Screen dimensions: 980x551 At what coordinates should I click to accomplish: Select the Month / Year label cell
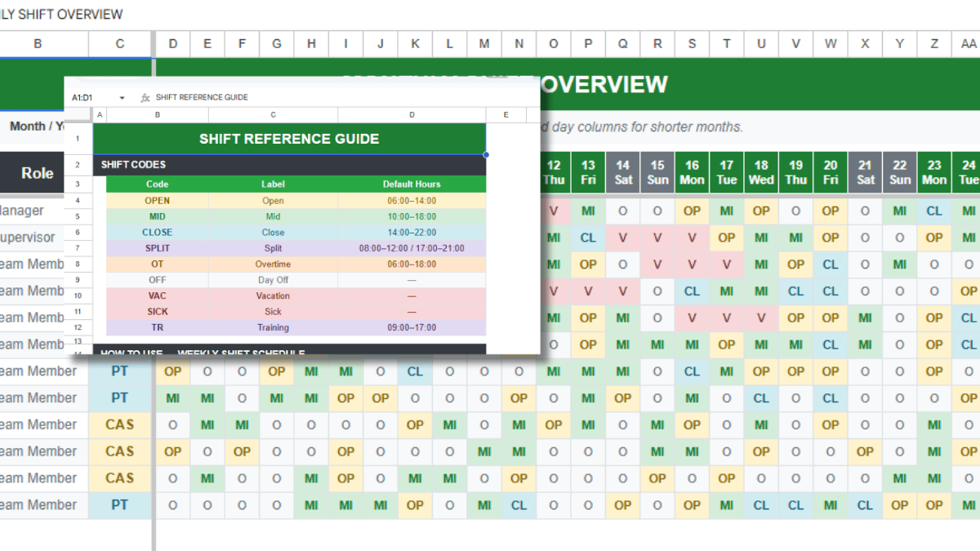tap(35, 127)
